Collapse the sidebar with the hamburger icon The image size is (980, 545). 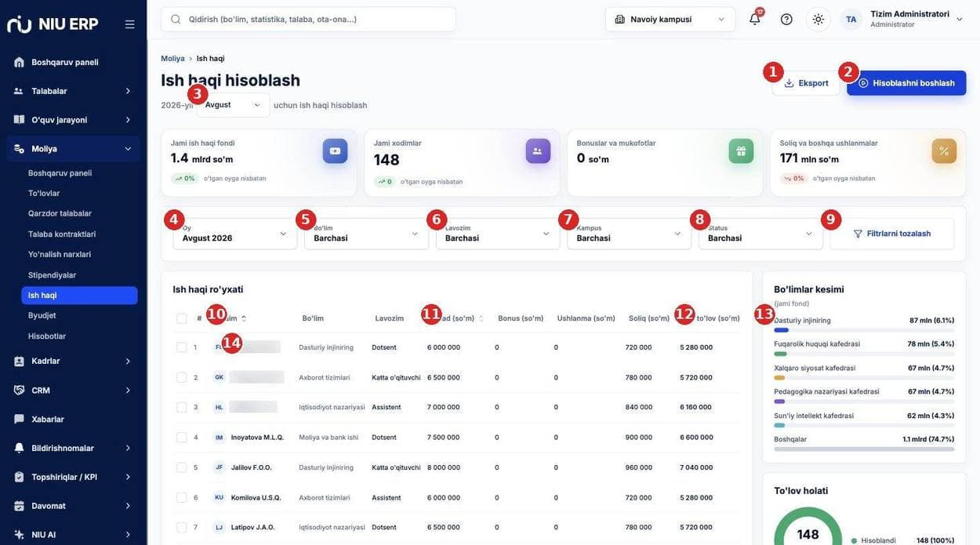129,24
